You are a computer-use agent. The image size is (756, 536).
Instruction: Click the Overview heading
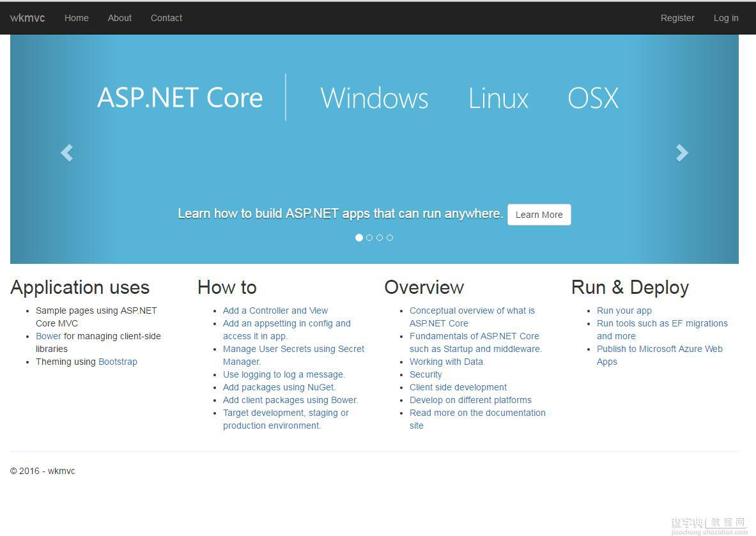[x=424, y=287]
